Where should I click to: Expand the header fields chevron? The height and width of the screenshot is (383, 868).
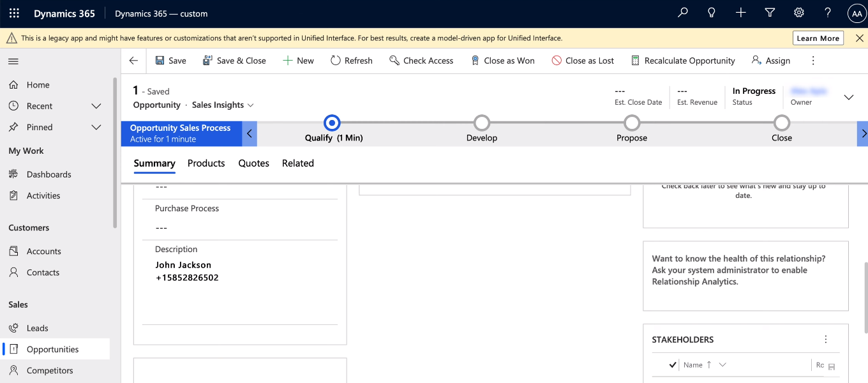(849, 97)
